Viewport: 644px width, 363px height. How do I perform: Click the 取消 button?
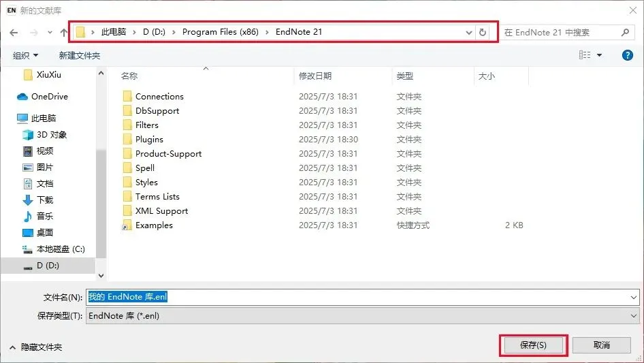601,345
